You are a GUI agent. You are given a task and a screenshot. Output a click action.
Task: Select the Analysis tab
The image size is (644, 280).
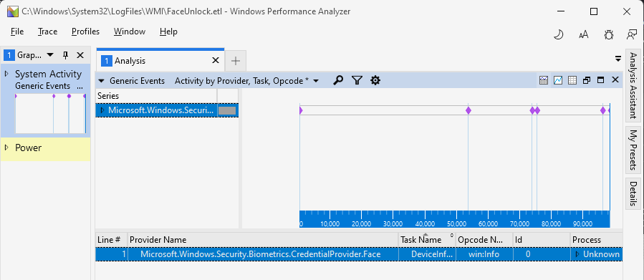[160, 61]
